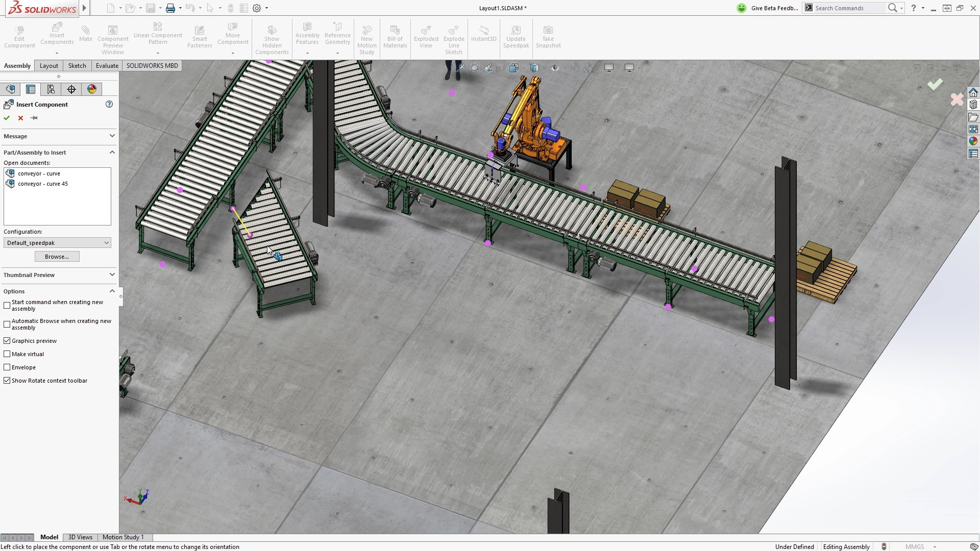Image resolution: width=980 pixels, height=551 pixels.
Task: Confirm Insert Component with green checkmark
Action: pyautogui.click(x=7, y=118)
